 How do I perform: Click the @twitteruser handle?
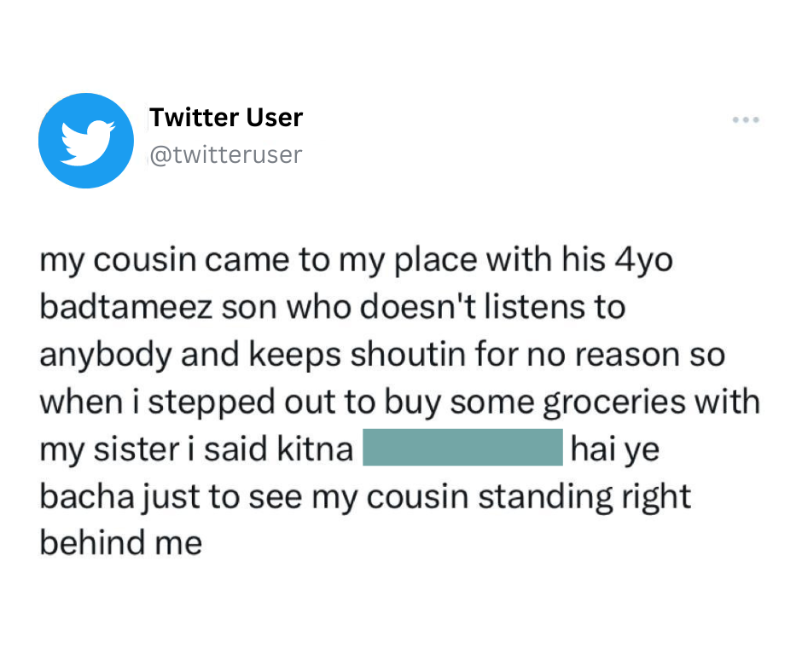[226, 155]
